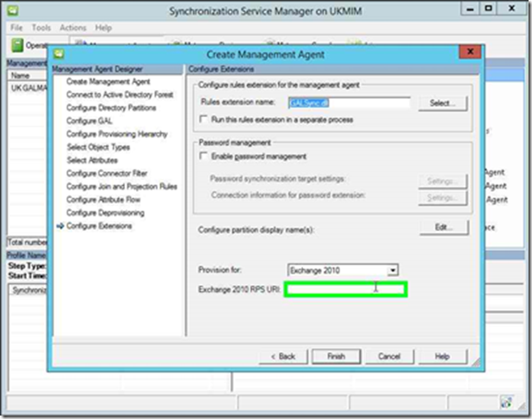Click the Create Management Agent dialog icon
The width and height of the screenshot is (532, 419).
click(x=59, y=54)
